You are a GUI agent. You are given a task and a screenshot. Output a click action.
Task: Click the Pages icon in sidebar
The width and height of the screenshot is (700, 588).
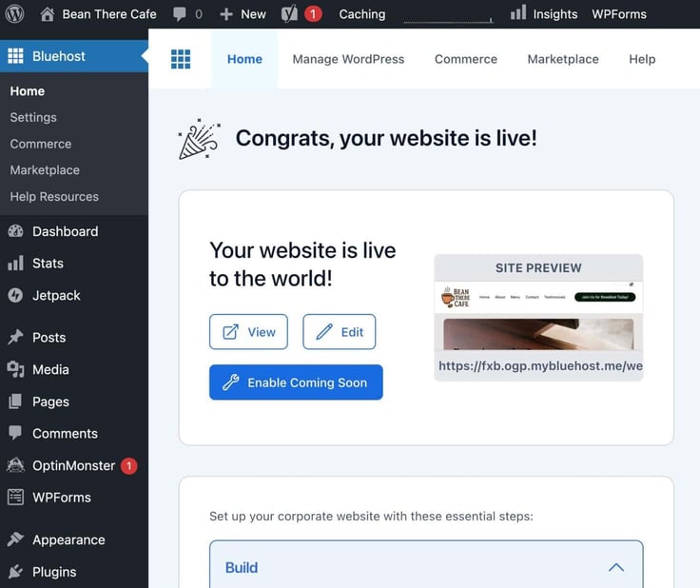click(15, 402)
